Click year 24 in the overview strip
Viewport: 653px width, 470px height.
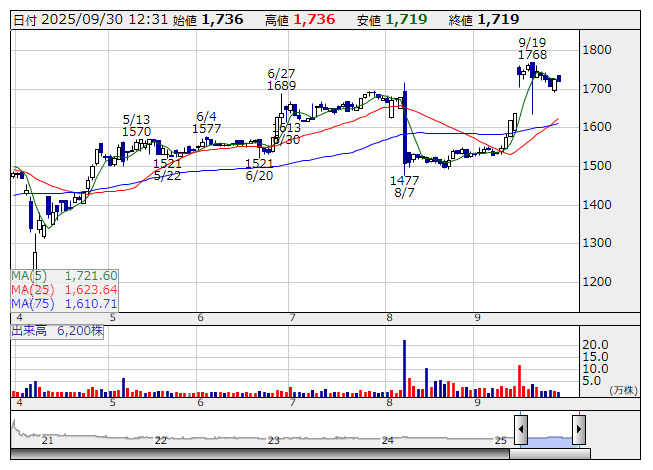point(388,440)
